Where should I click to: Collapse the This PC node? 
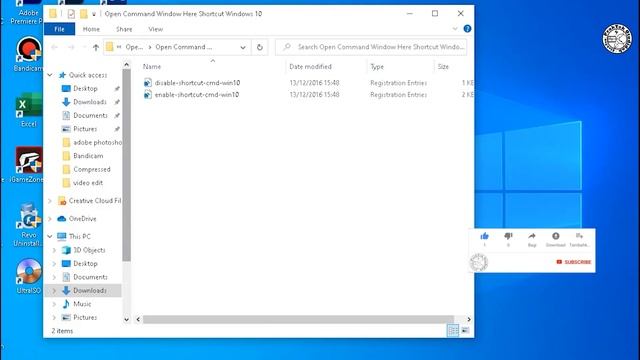(x=50, y=236)
